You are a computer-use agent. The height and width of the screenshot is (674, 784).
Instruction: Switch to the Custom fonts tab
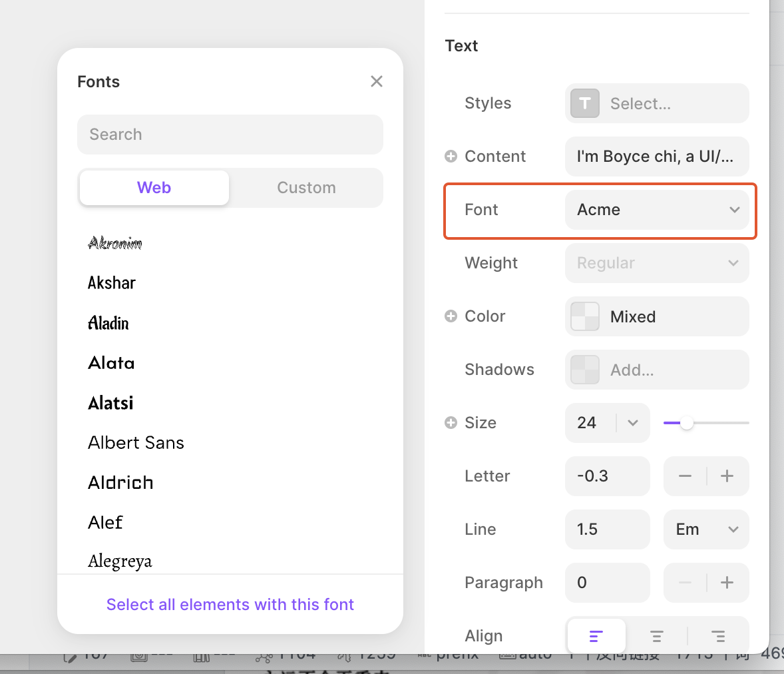pyautogui.click(x=306, y=188)
